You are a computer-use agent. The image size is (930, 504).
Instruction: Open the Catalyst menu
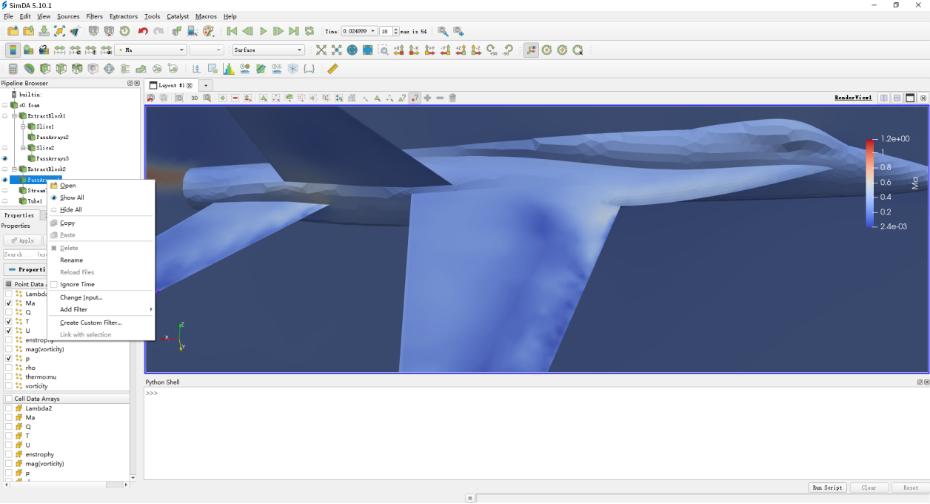point(177,17)
